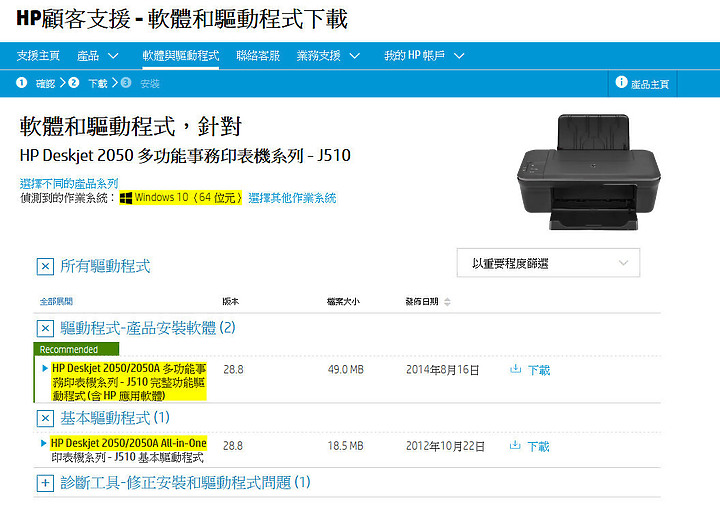Viewport: 720px width, 530px height.
Task: Open the 以重要程度篩選 dropdown
Action: coord(548,263)
